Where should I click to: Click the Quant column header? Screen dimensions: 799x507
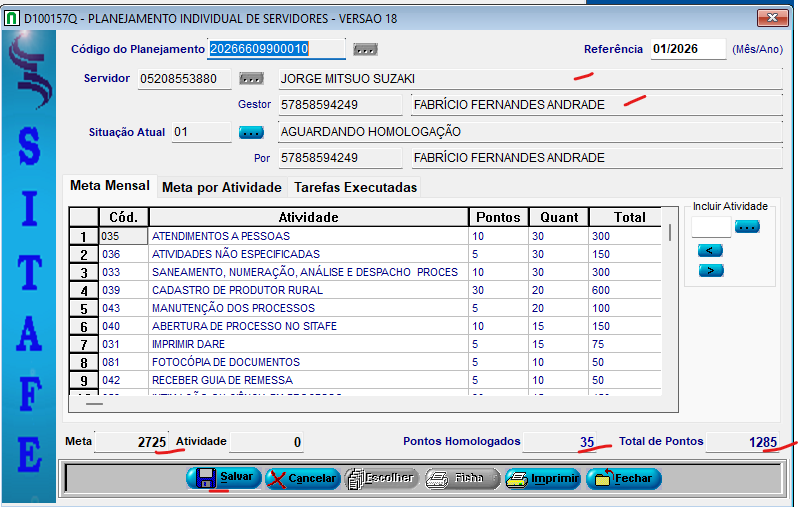(559, 217)
